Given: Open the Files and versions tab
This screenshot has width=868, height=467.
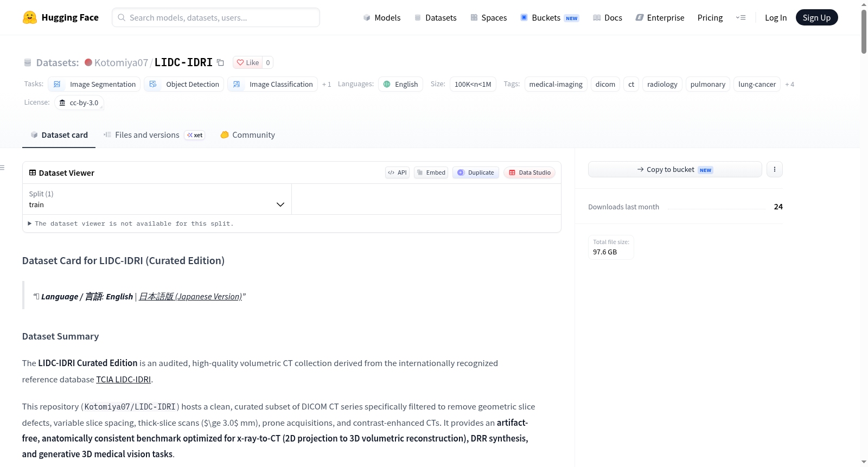Looking at the screenshot, I should [x=154, y=135].
